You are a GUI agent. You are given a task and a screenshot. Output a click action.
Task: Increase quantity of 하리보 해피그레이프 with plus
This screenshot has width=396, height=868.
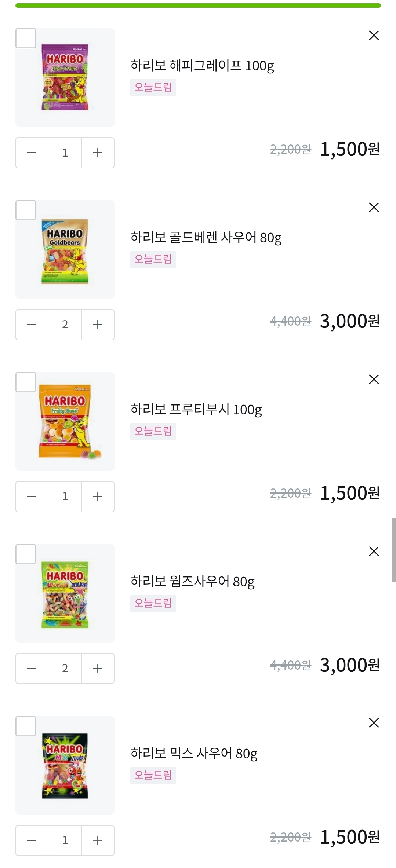tap(98, 153)
